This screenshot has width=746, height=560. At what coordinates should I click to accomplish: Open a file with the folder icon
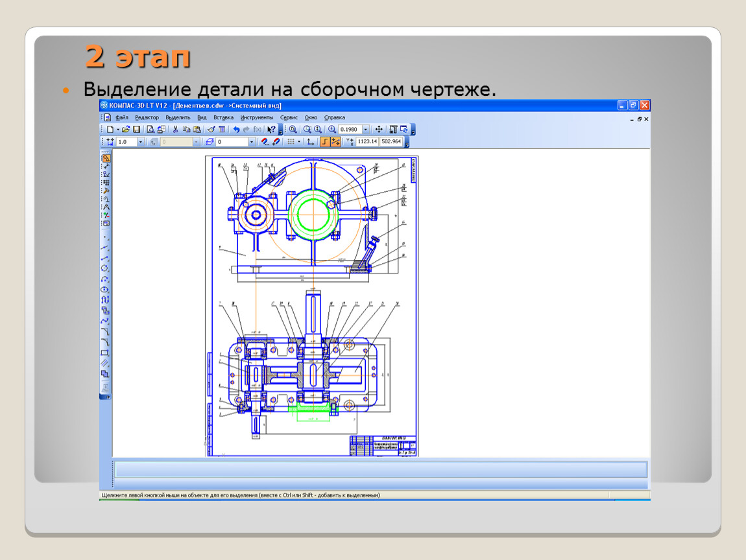click(x=126, y=130)
